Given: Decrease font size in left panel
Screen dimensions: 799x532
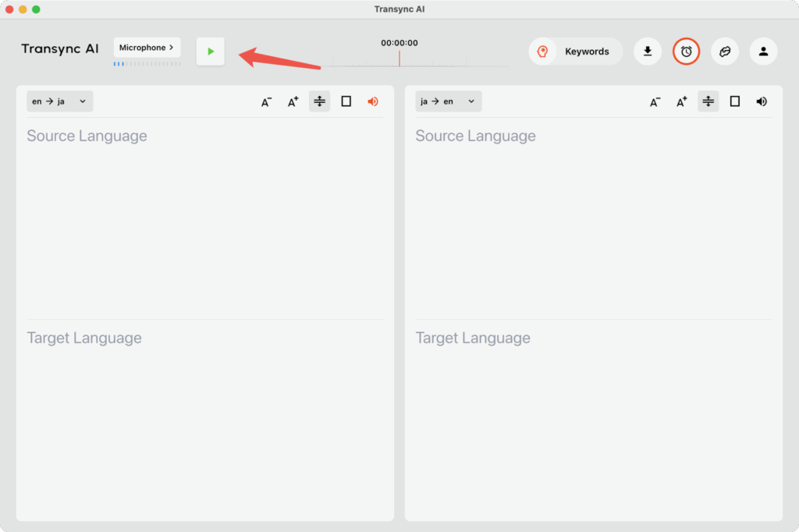Looking at the screenshot, I should pos(266,101).
